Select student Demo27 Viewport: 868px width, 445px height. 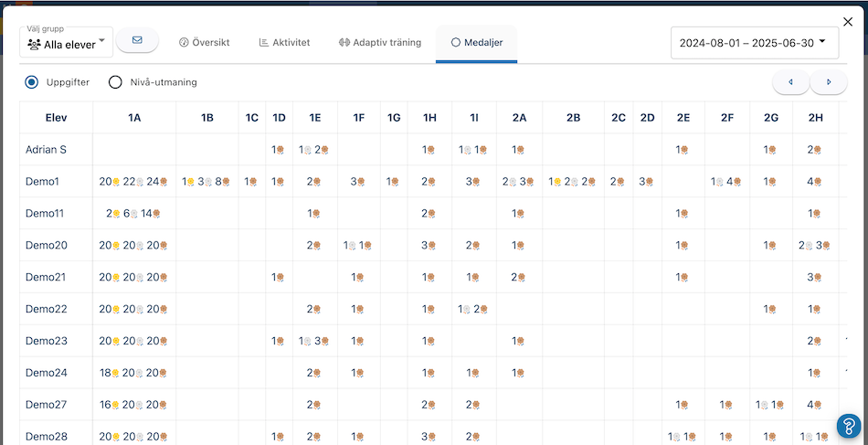pos(44,405)
